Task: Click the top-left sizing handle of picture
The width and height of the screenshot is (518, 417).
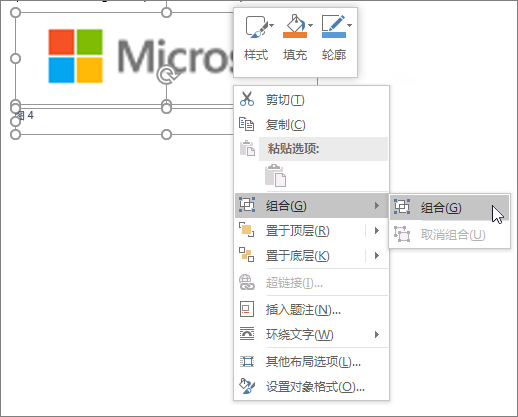Action: coord(15,13)
